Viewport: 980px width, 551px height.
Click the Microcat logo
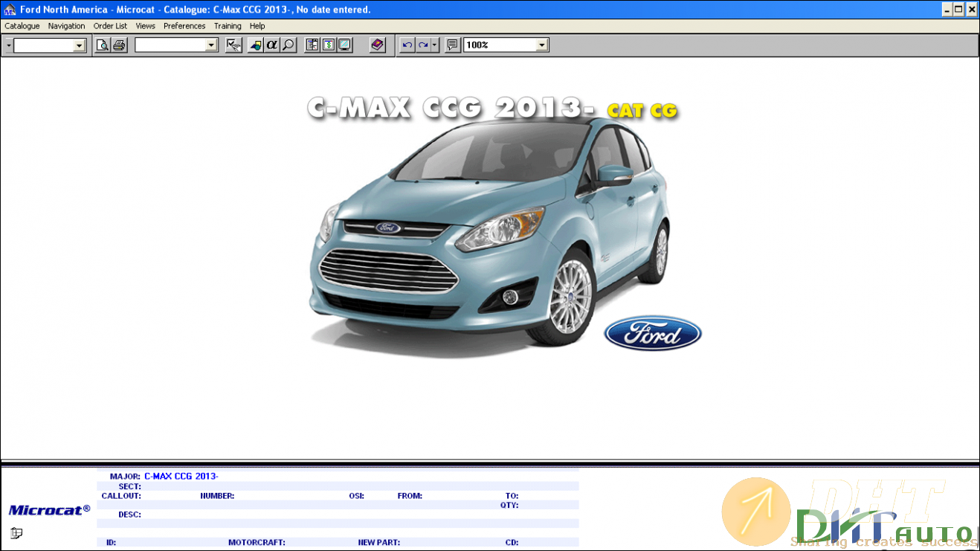[x=49, y=510]
